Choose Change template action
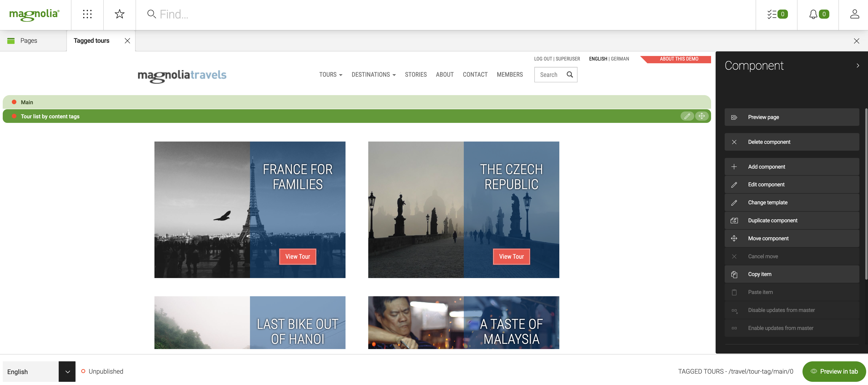This screenshot has height=385, width=868. 792,202
